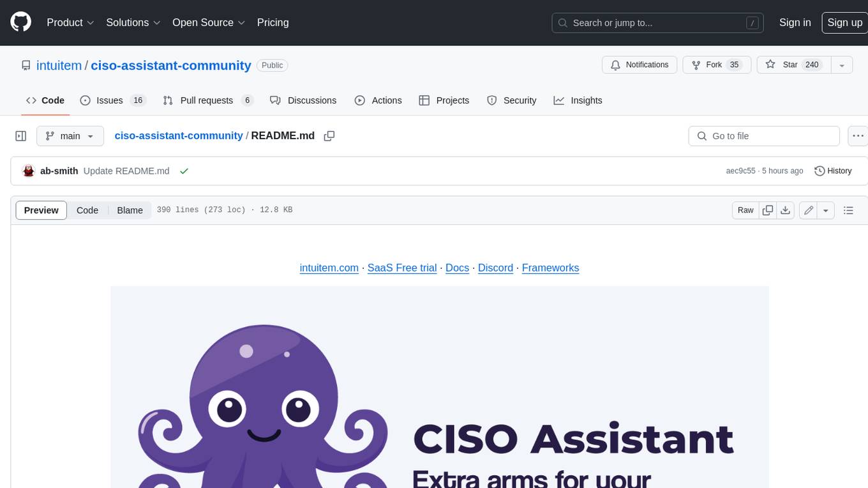Open the star lists dropdown arrow
Viewport: 868px width, 488px height.
click(842, 65)
